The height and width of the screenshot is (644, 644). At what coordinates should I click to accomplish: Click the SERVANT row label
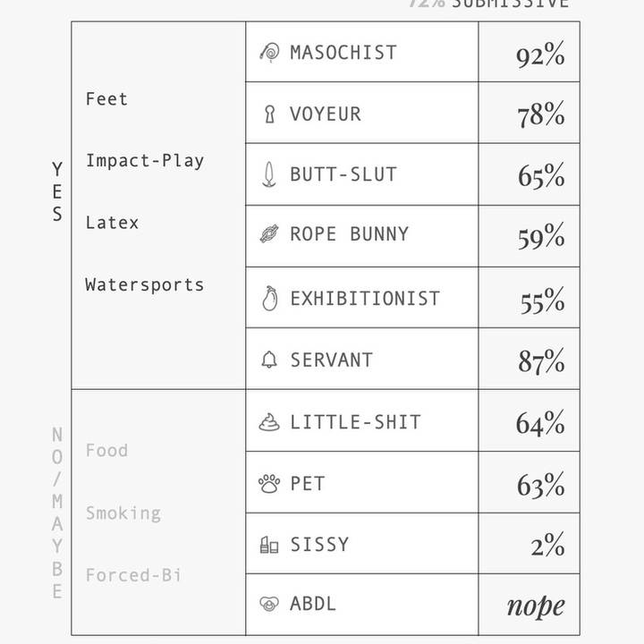[x=331, y=360]
